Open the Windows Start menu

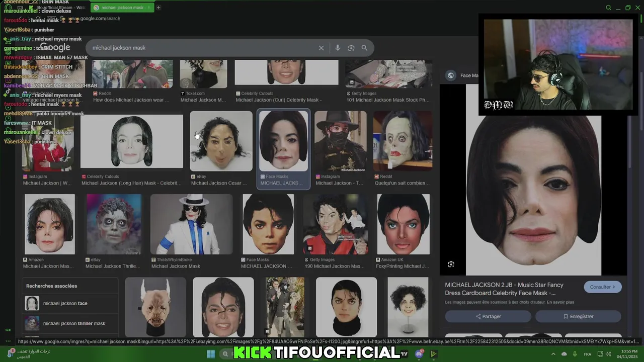(211, 354)
